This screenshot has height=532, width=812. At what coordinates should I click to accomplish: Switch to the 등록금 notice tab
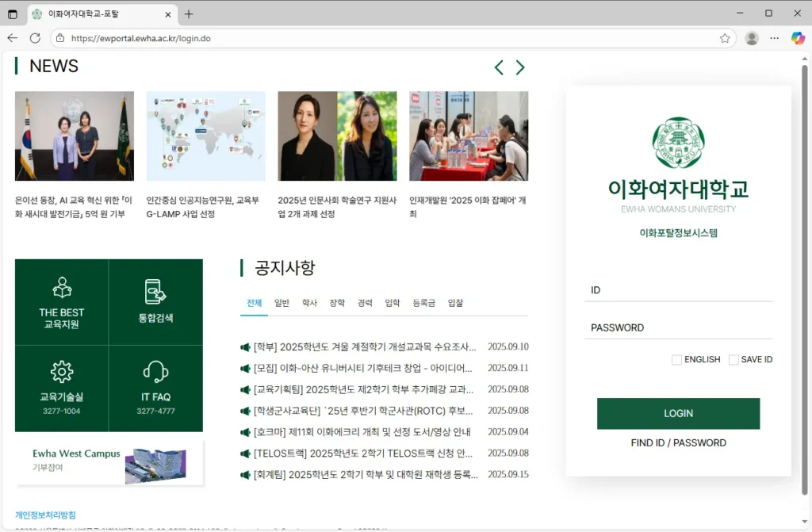(x=423, y=303)
